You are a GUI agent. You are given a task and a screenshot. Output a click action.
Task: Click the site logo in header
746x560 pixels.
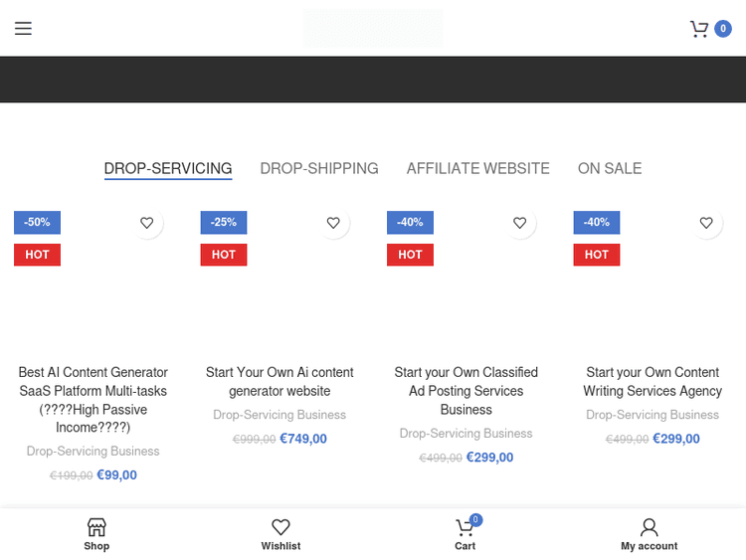[x=373, y=29]
